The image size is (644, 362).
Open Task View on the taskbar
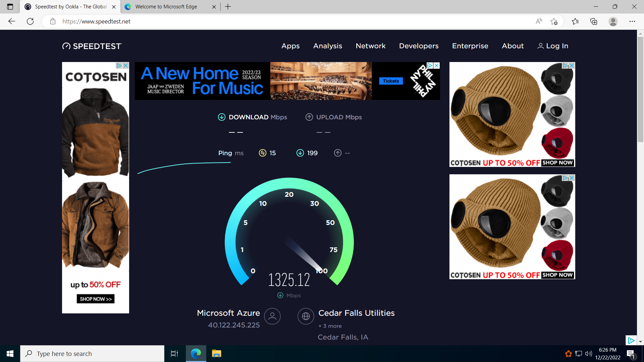click(x=174, y=354)
